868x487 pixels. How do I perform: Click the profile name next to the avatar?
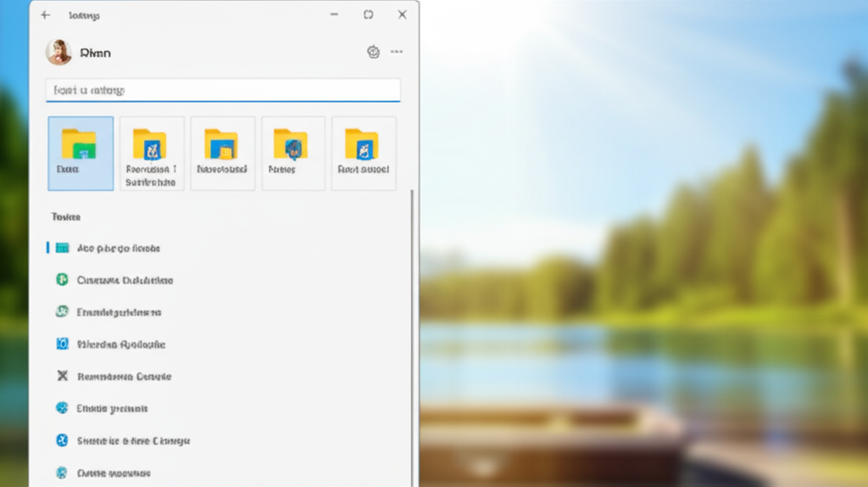[x=95, y=53]
